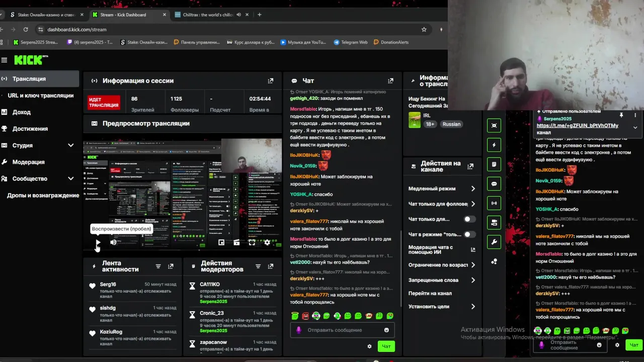Screen dimensions: 644x362
Task: Switch to the Chilltrax browser tab
Action: (209, 15)
